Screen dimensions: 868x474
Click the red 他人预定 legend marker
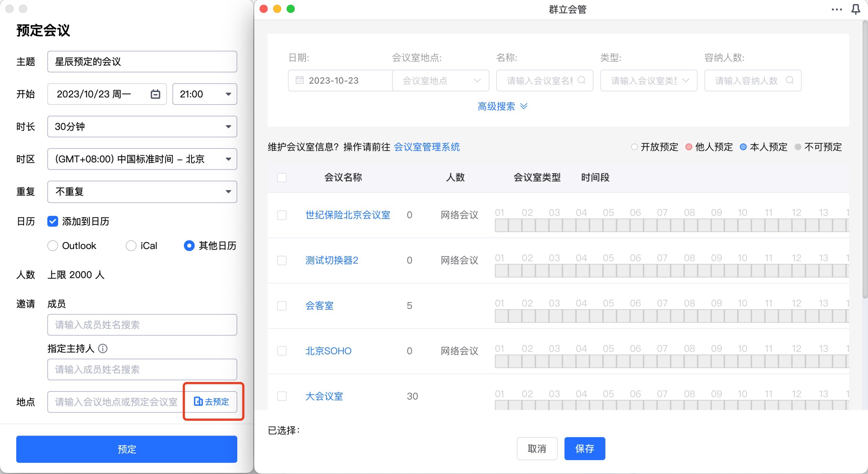[689, 147]
